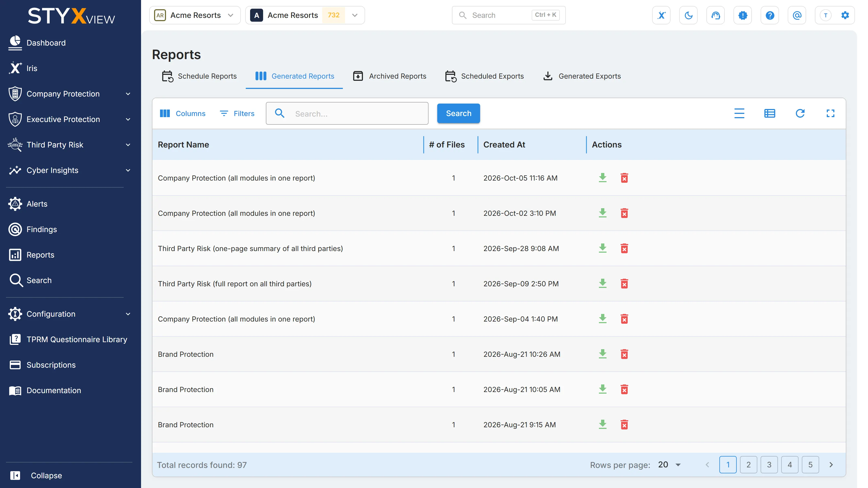
Task: Refresh the reports table
Action: (800, 114)
